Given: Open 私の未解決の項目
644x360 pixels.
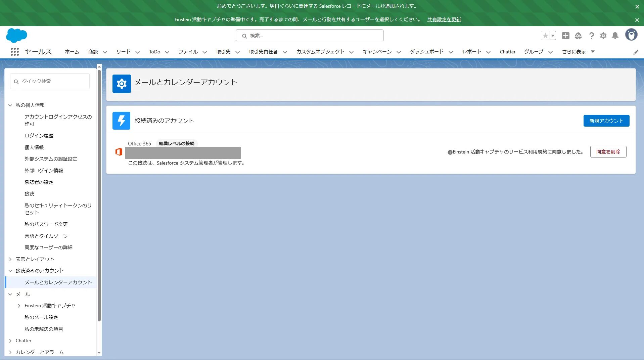Looking at the screenshot, I should tap(44, 329).
